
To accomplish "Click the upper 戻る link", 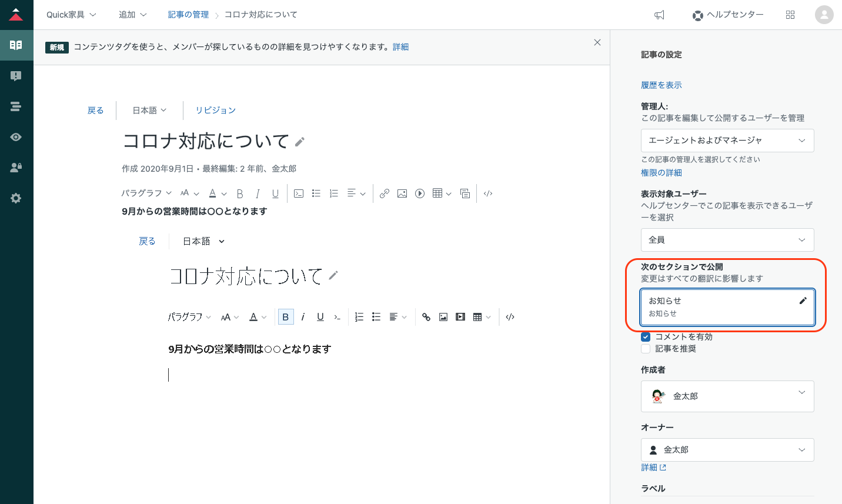I will 95,111.
